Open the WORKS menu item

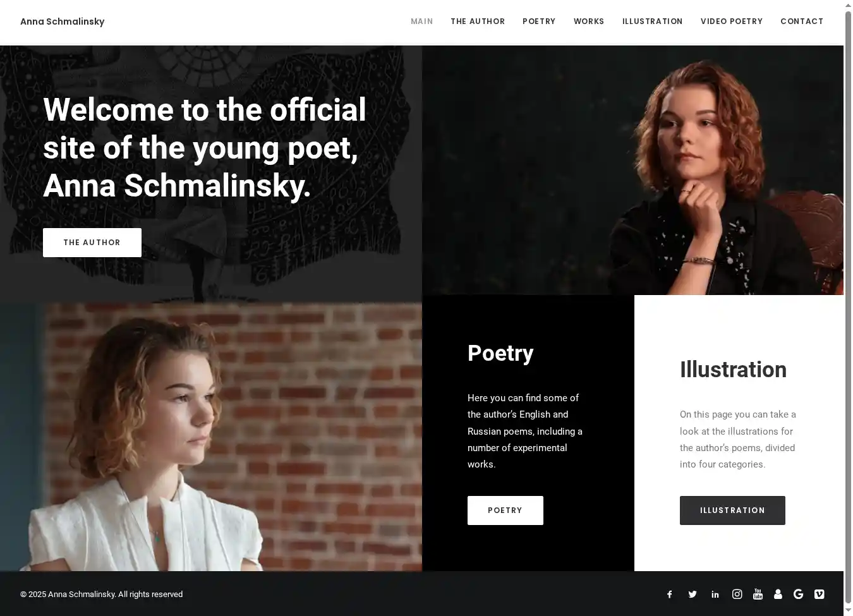(x=589, y=21)
